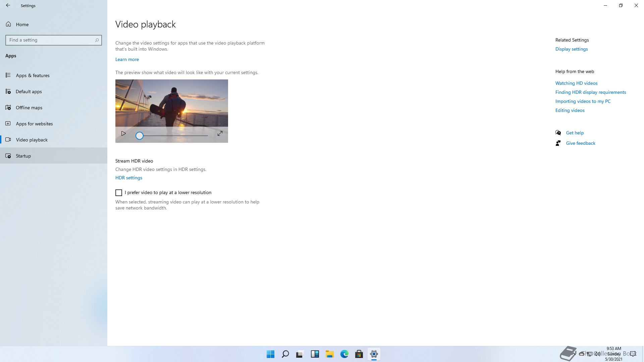This screenshot has width=644, height=362.
Task: Click the Get help link
Action: pos(575,133)
